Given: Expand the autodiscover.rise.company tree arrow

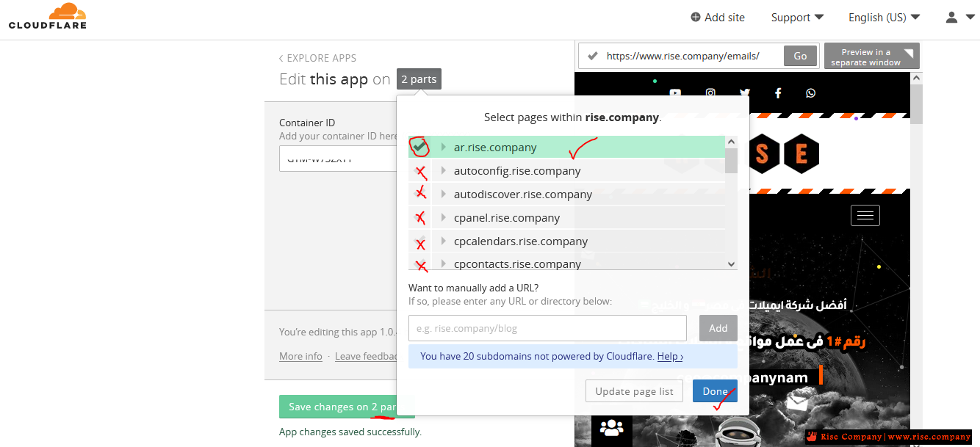Looking at the screenshot, I should point(444,195).
